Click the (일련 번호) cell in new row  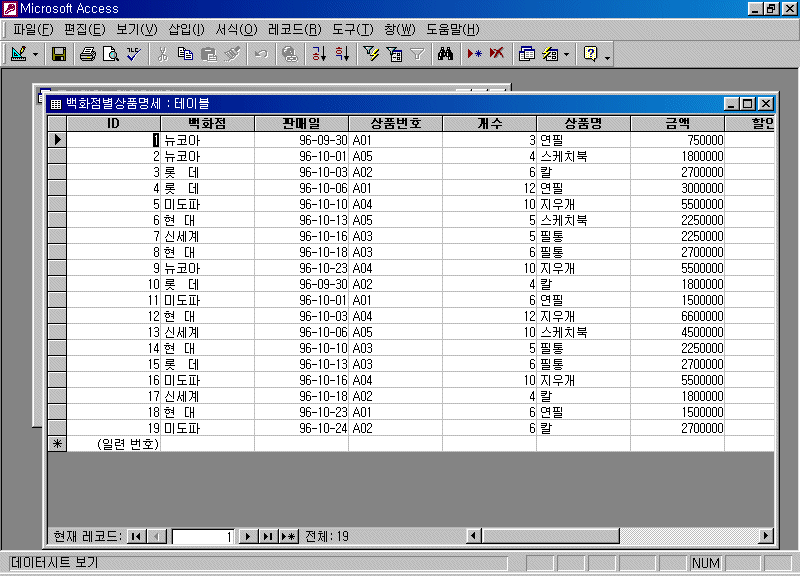coord(113,444)
